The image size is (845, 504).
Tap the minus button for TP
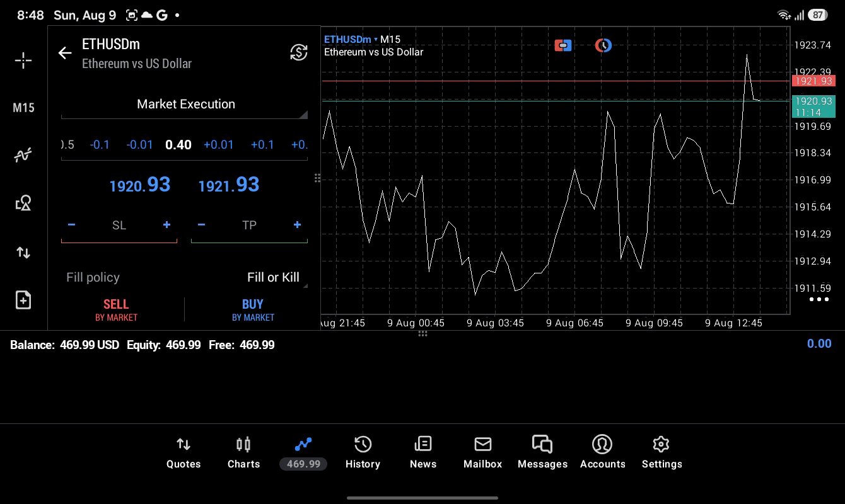pos(201,225)
